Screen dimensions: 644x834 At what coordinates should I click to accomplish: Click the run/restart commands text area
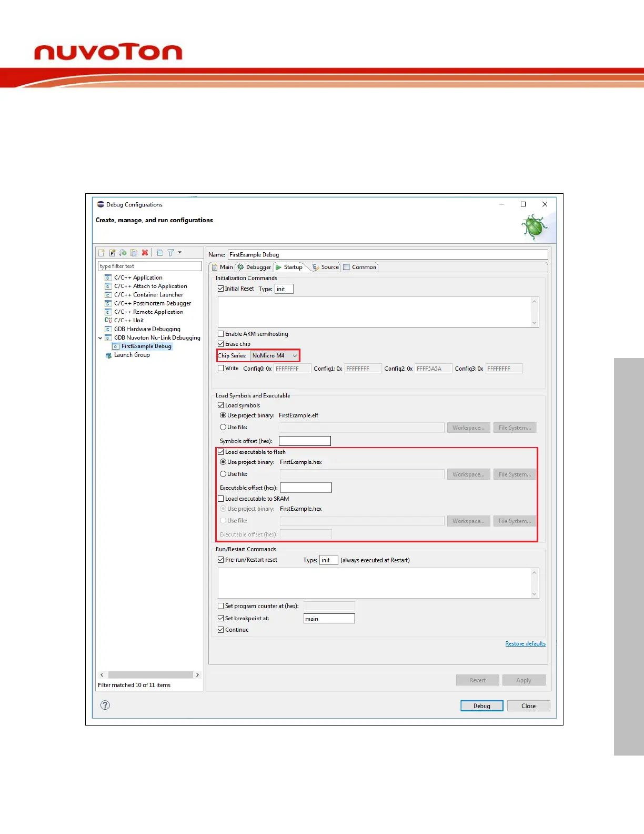pyautogui.click(x=374, y=583)
